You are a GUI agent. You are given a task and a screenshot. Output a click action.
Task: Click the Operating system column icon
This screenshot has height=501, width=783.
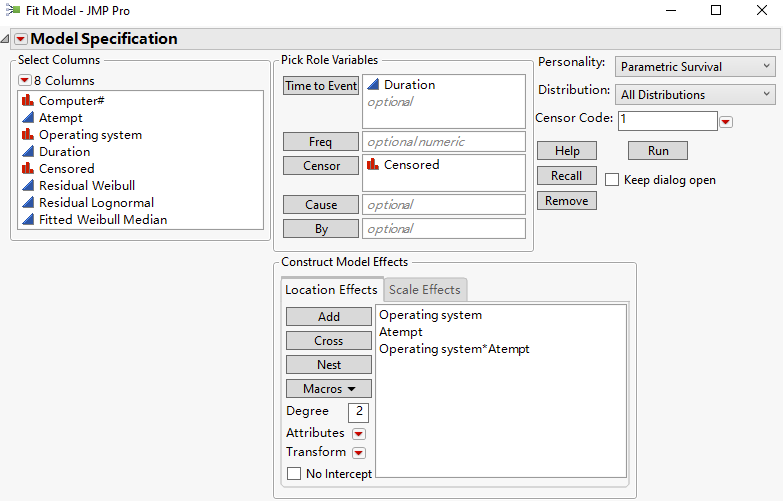(27, 135)
